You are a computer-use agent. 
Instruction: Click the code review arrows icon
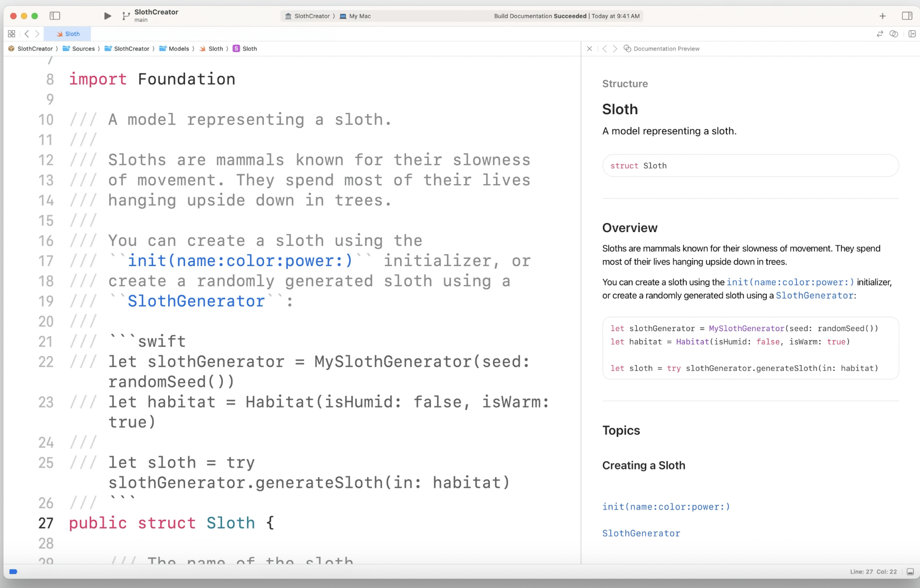pyautogui.click(x=880, y=34)
